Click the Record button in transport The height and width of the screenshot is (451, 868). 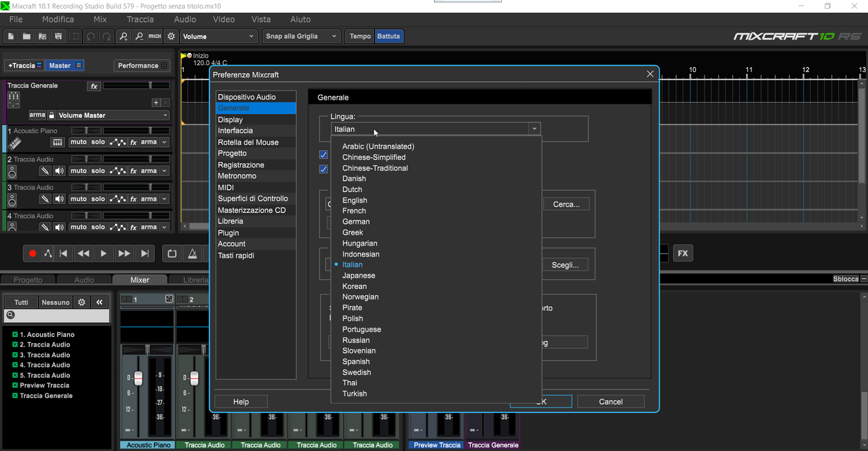[x=33, y=254]
